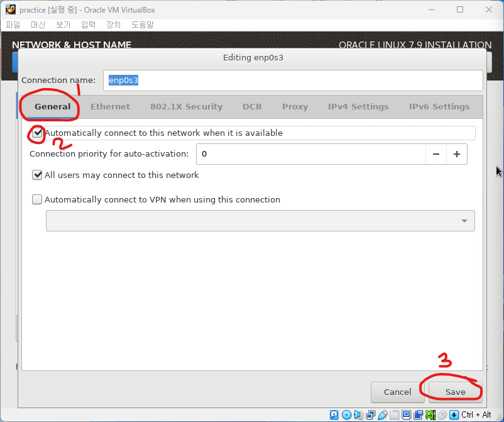Screen dimensions: 504x422
Task: Maximize the VirtualBox window
Action: click(x=460, y=9)
